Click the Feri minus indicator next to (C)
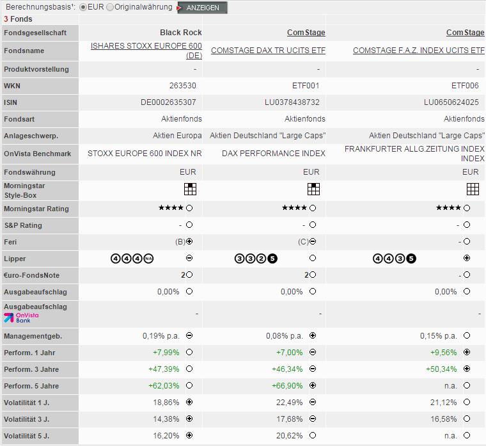 tap(313, 241)
